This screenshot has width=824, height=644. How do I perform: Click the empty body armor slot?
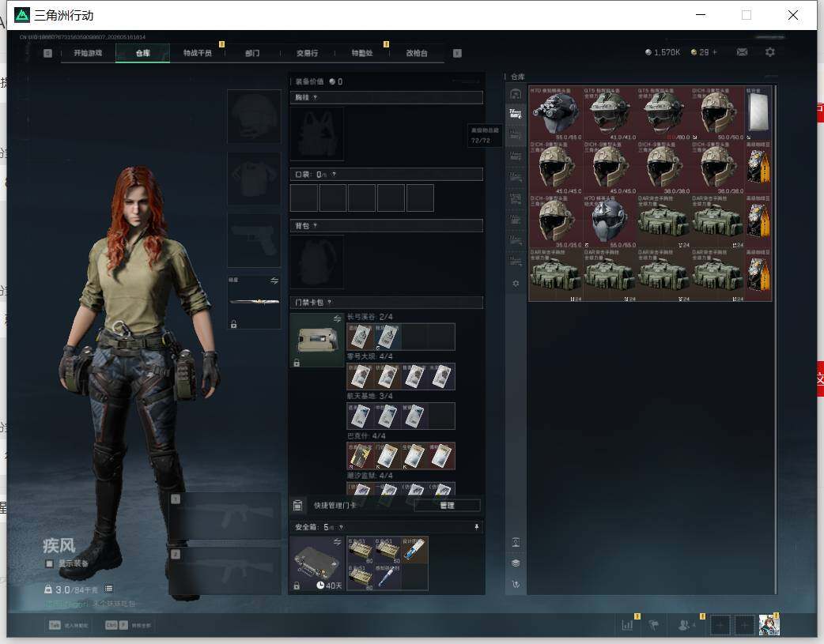(254, 179)
